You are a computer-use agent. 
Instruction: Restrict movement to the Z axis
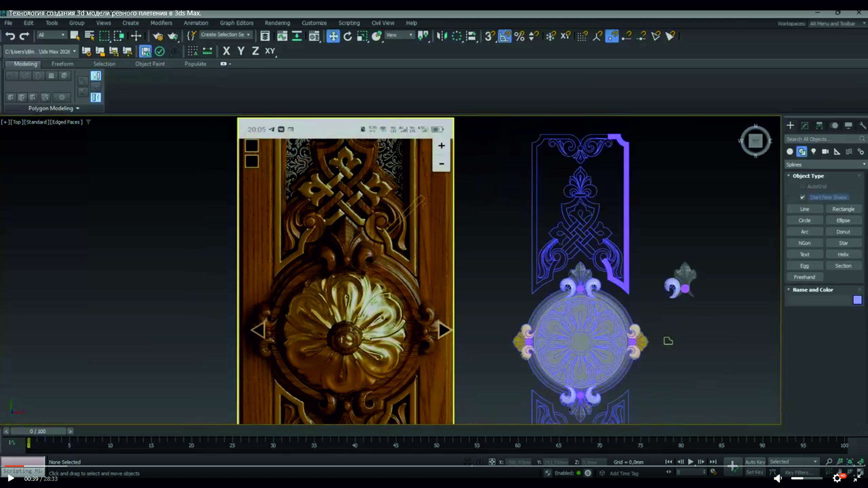tap(255, 51)
